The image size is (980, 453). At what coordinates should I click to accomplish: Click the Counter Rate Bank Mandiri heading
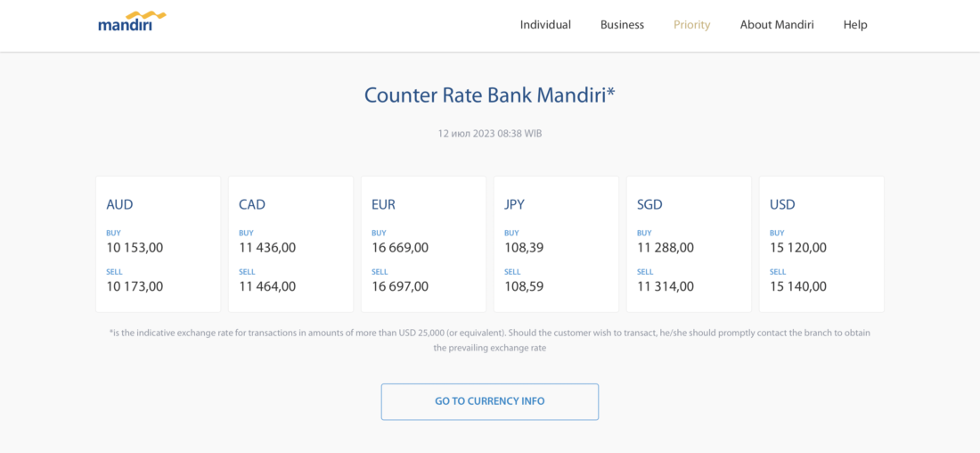point(490,95)
